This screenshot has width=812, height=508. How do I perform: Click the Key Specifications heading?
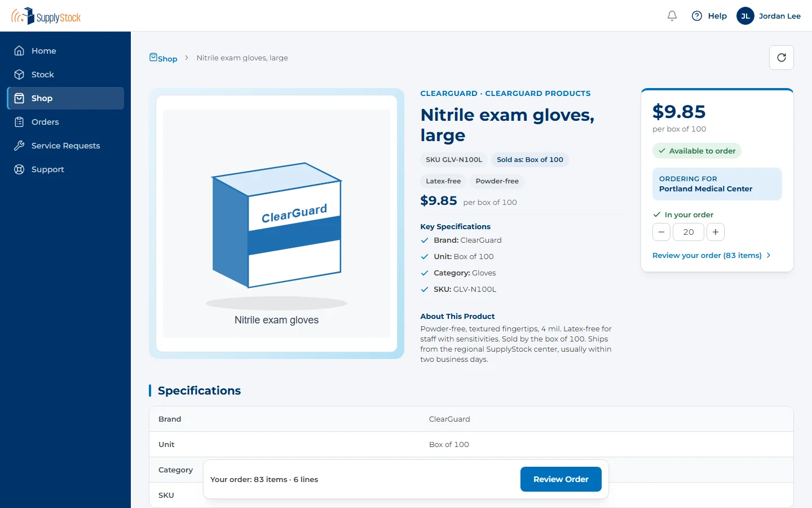tap(455, 226)
